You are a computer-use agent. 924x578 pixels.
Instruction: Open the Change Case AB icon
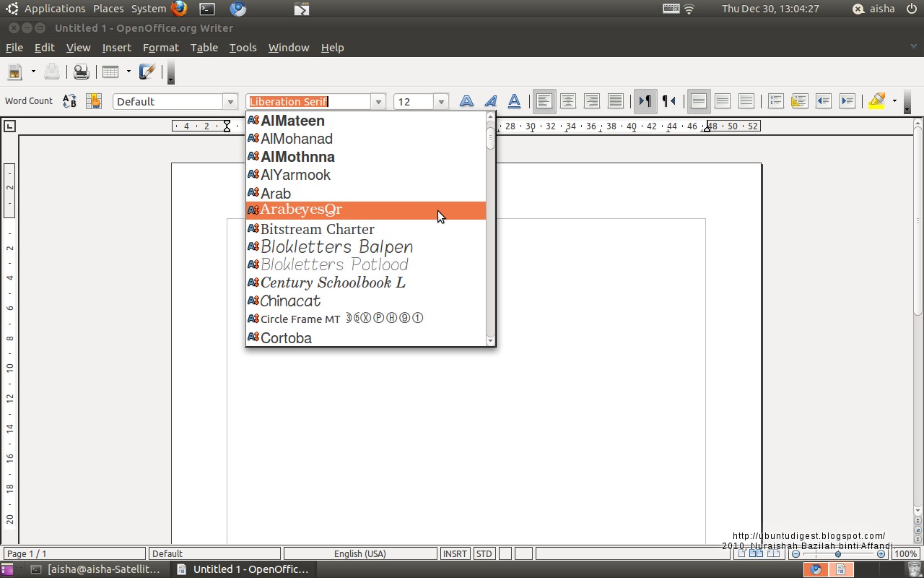pyautogui.click(x=69, y=101)
